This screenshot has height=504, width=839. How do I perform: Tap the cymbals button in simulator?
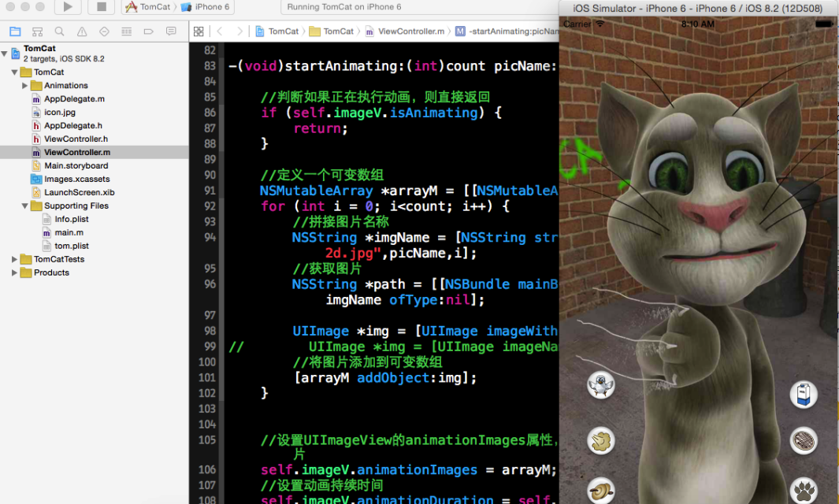(x=601, y=491)
